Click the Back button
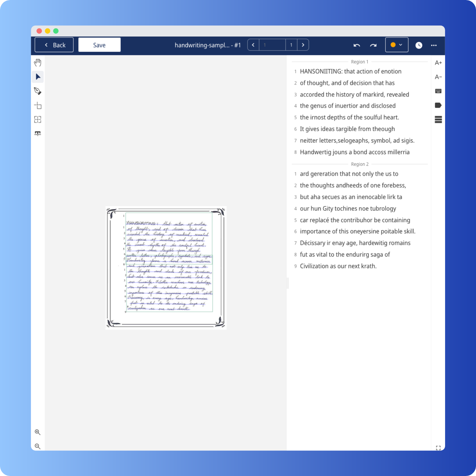This screenshot has width=476, height=476. coord(54,45)
